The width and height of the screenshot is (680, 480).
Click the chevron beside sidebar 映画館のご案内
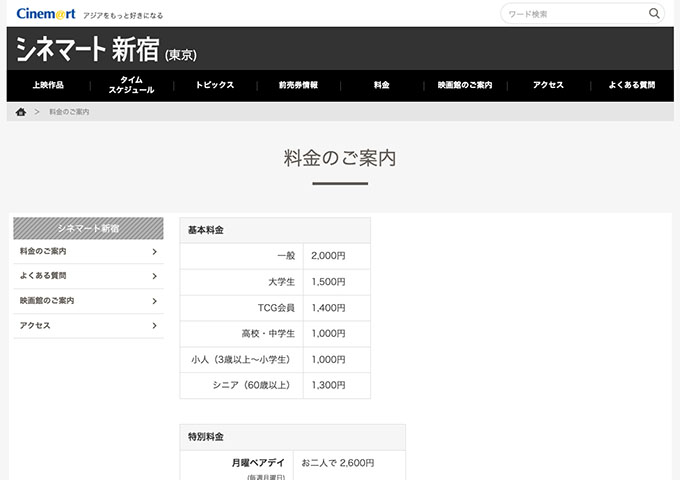click(154, 301)
